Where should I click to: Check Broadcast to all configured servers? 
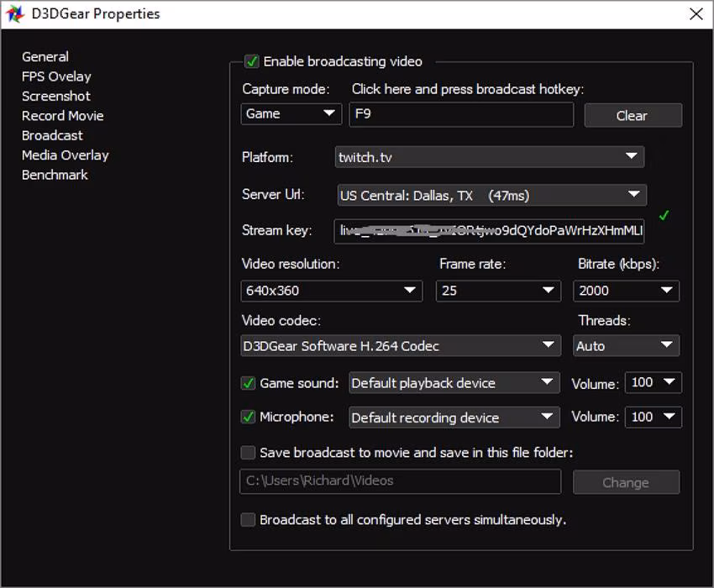[249, 520]
